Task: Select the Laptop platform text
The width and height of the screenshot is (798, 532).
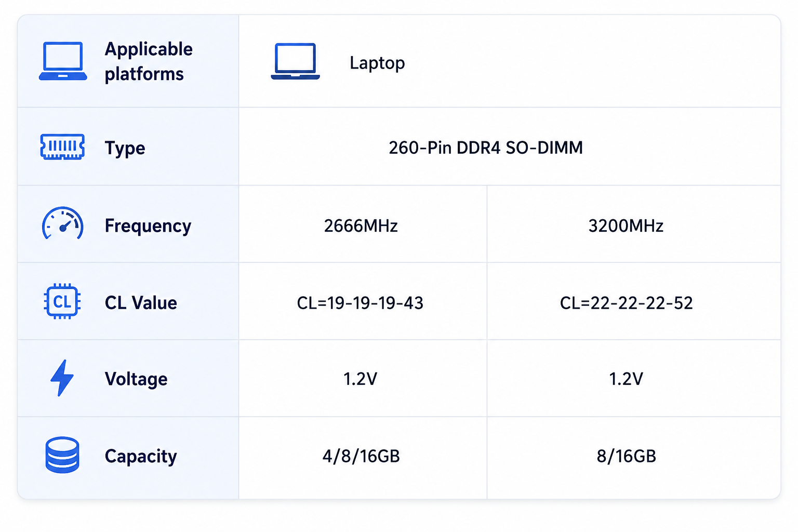Action: [x=377, y=63]
